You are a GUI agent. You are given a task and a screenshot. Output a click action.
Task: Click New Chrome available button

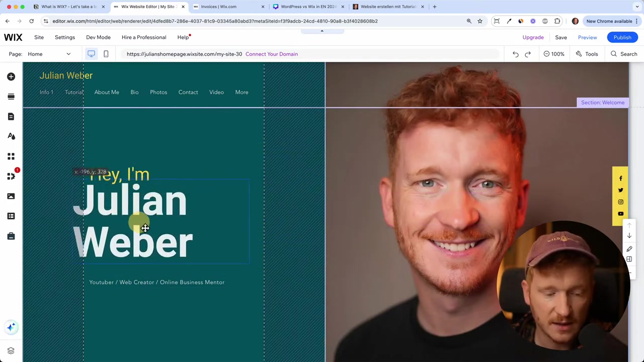coord(612,21)
